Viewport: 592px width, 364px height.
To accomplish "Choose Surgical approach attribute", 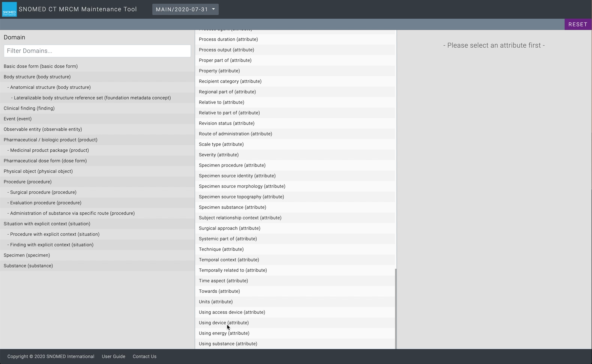I will pyautogui.click(x=295, y=228).
